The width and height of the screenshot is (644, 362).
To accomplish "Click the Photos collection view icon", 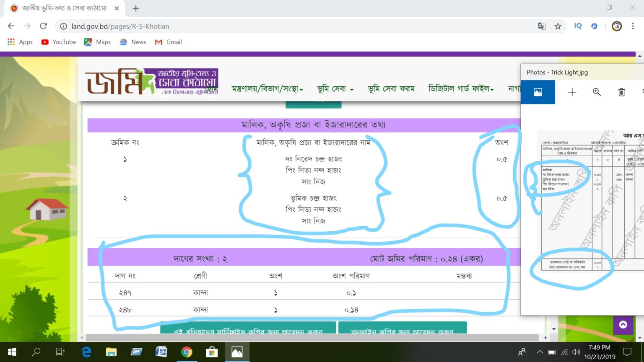I will 538,92.
